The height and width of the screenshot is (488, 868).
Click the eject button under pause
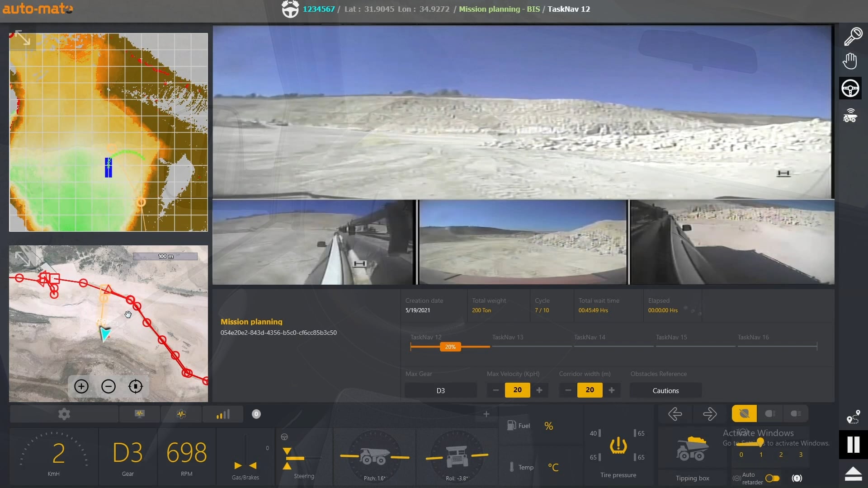[x=853, y=474]
